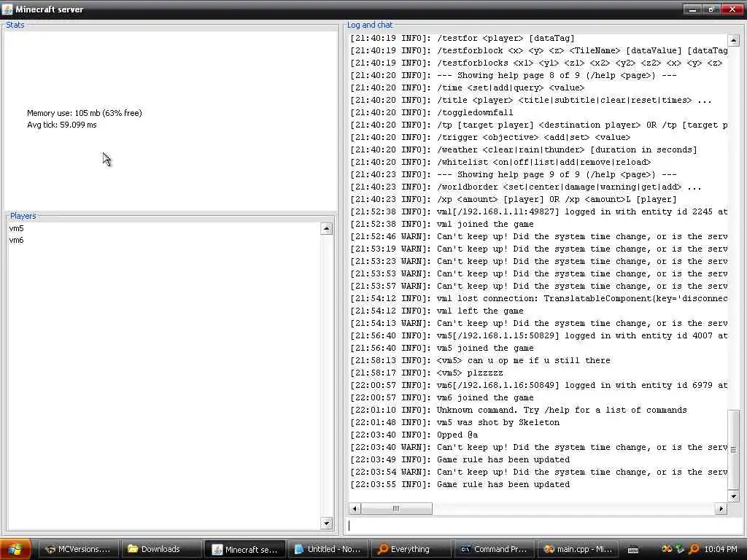Click the Avg tick value text
The image size is (747, 560).
(62, 125)
